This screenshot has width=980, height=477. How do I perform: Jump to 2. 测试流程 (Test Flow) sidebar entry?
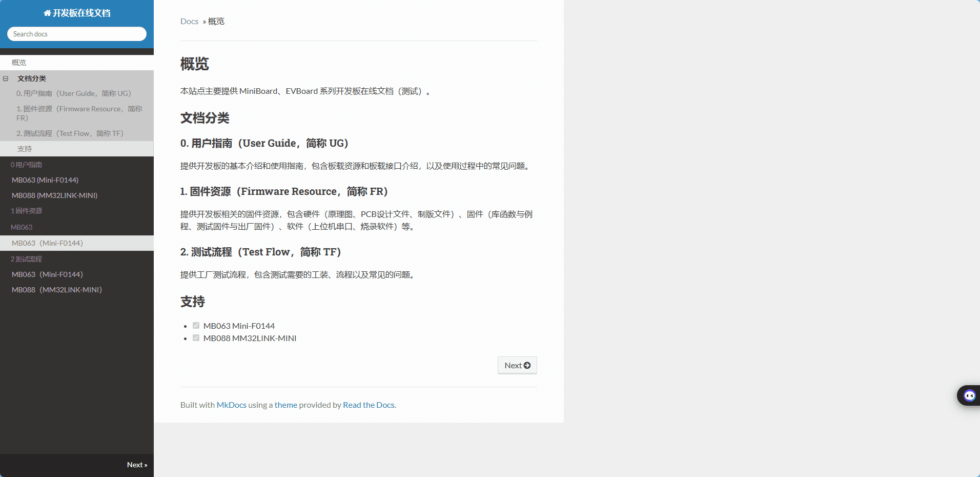(70, 133)
